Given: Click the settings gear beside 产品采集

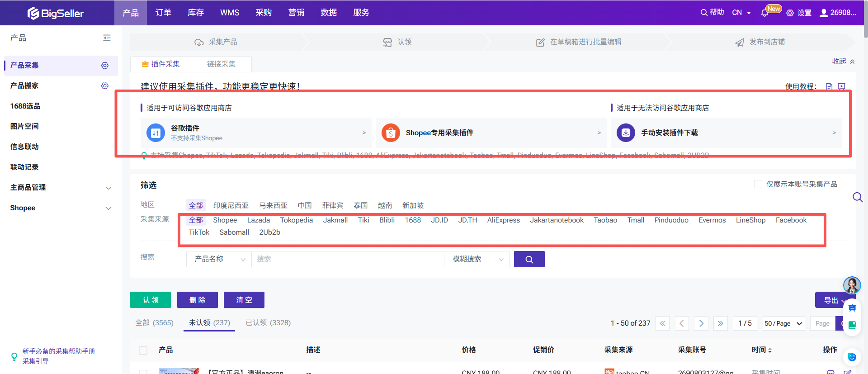Looking at the screenshot, I should point(105,66).
